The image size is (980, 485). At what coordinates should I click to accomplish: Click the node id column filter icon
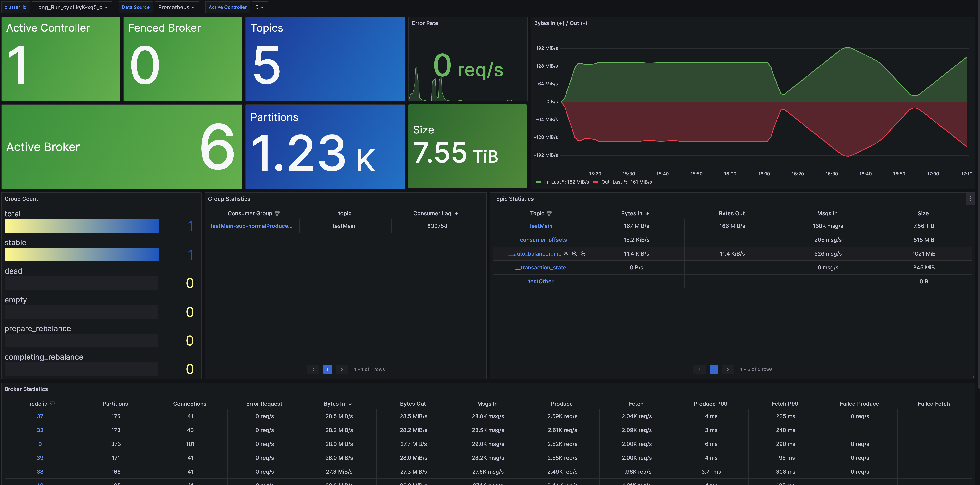coord(52,404)
